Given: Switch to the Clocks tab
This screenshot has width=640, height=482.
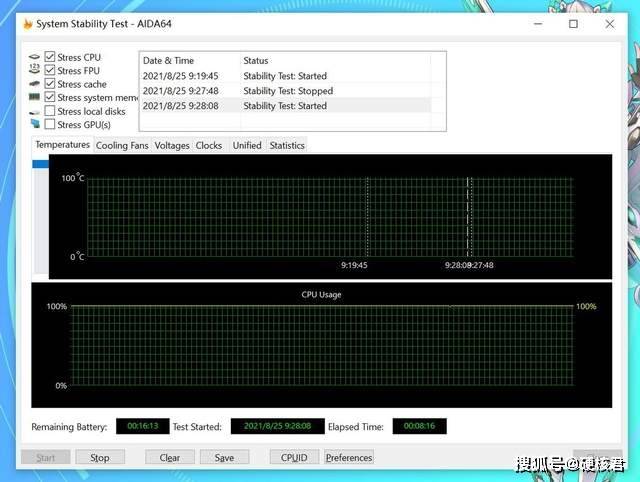Looking at the screenshot, I should (x=209, y=146).
